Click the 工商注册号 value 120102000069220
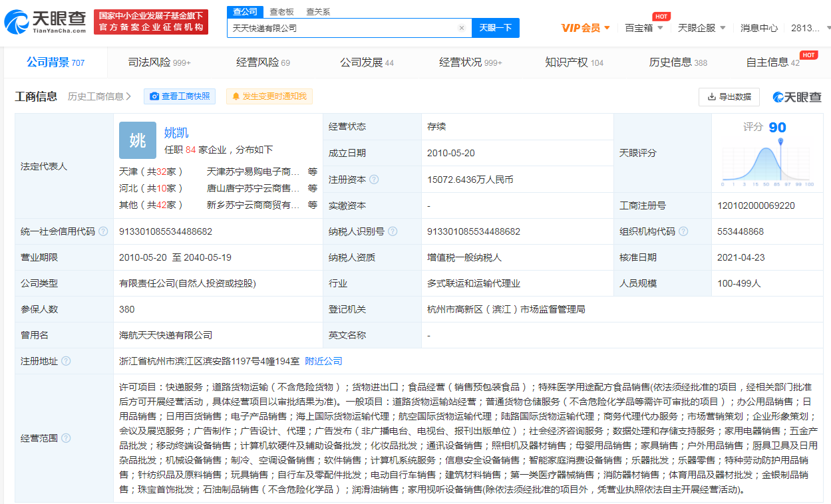Image resolution: width=831 pixels, height=504 pixels. tap(756, 205)
